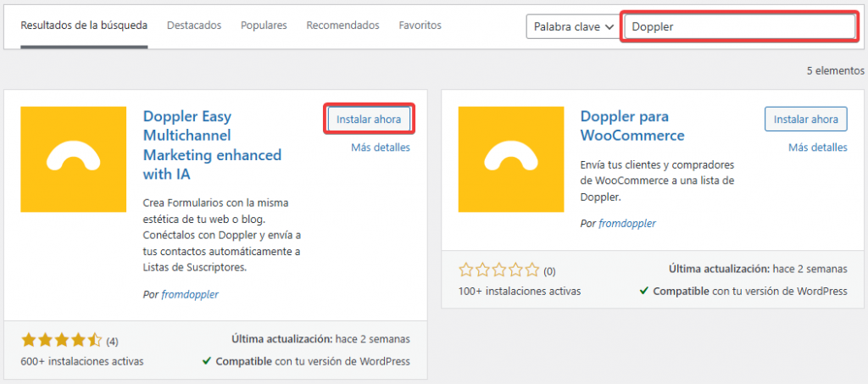868x384 pixels.
Task: Open the Palabra clave search type dropdown
Action: (x=572, y=26)
